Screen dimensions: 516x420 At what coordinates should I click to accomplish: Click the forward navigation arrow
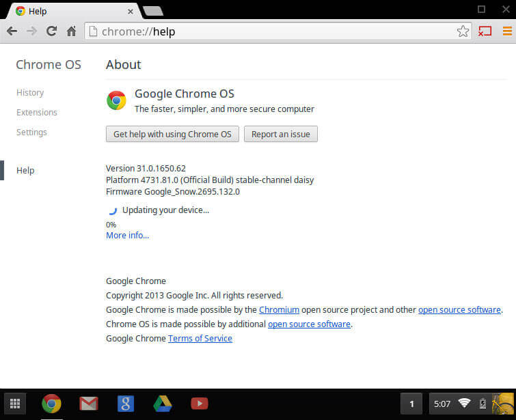coord(32,31)
